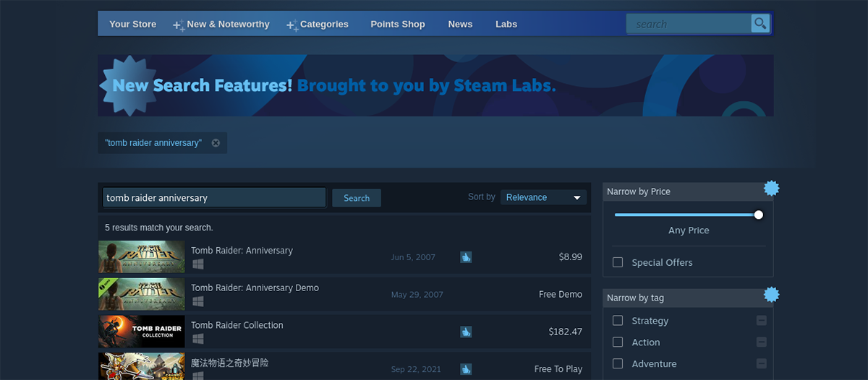
Task: Click the $182.47 price
Action: pos(565,332)
